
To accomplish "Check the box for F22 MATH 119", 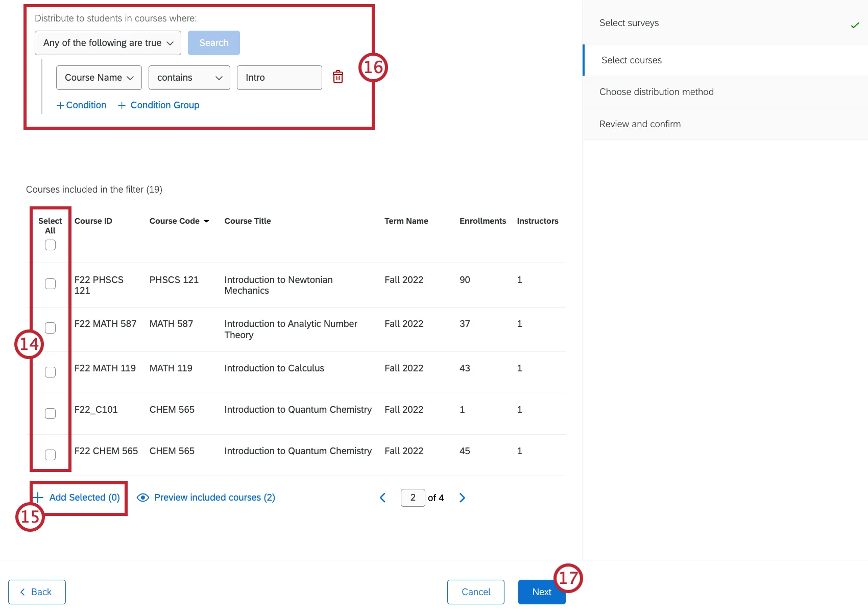I will [x=50, y=372].
